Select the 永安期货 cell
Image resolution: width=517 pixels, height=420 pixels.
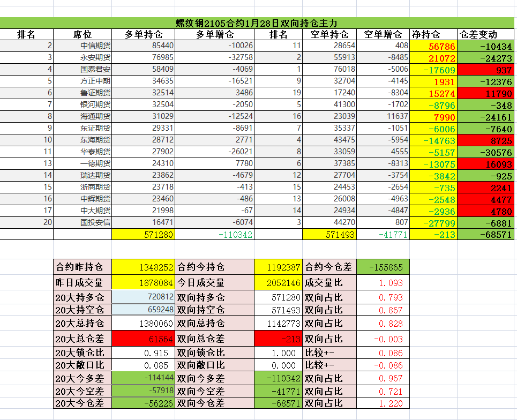pos(83,57)
